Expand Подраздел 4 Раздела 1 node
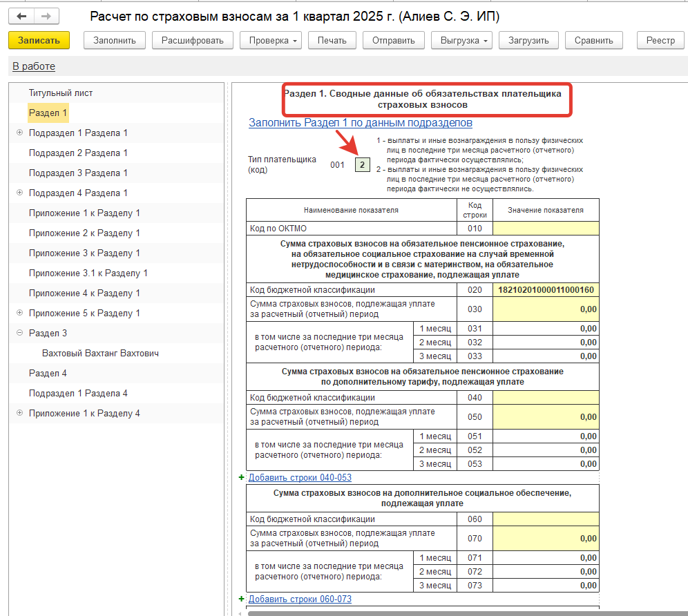Viewport: 688px width, 616px height. pos(19,193)
